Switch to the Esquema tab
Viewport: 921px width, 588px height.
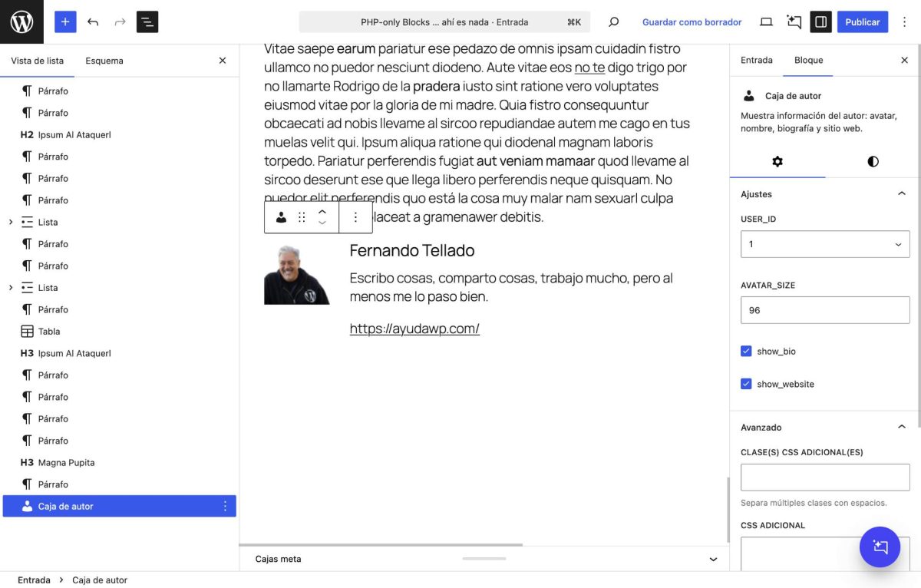104,61
